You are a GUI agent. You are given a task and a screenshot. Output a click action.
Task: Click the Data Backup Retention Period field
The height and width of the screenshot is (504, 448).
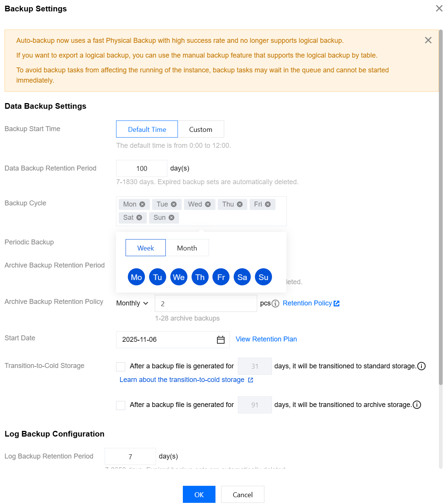coord(141,168)
